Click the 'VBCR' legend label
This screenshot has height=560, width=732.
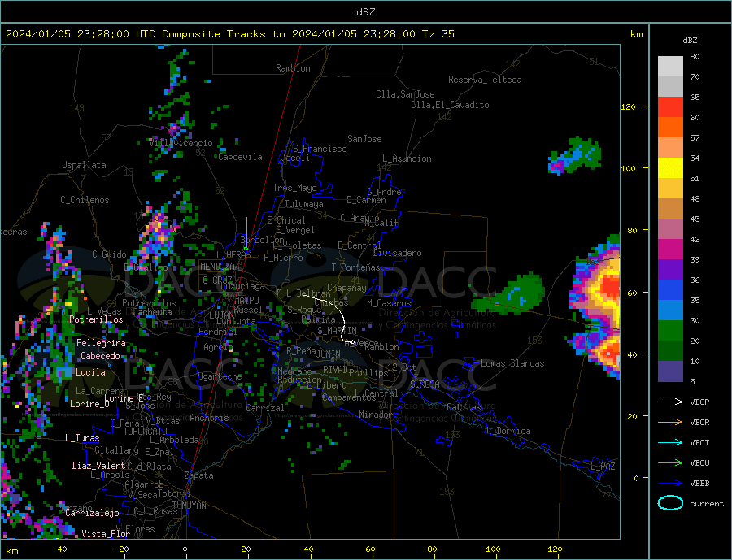click(x=699, y=423)
